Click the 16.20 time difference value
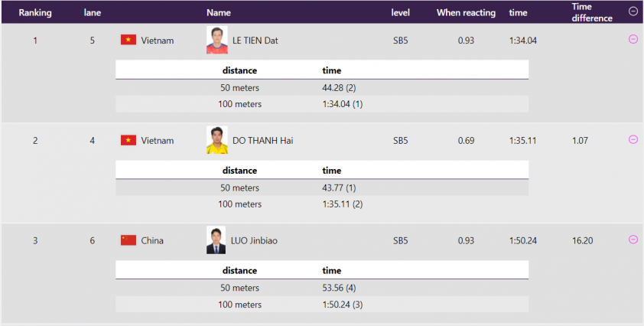Viewport: 644px width, 326px height. 582,241
